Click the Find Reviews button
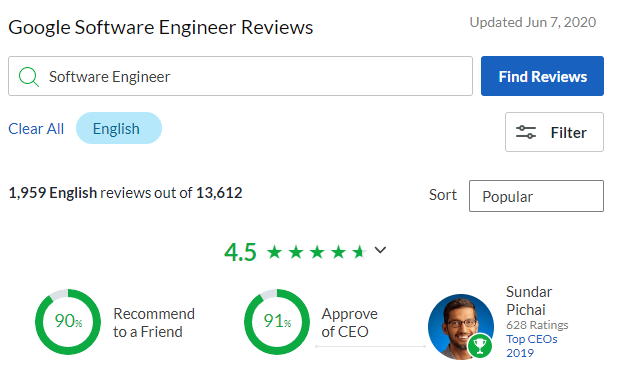 [542, 76]
